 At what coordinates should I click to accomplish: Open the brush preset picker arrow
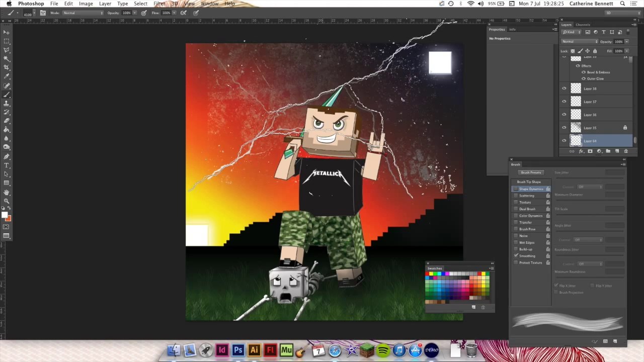coord(34,13)
